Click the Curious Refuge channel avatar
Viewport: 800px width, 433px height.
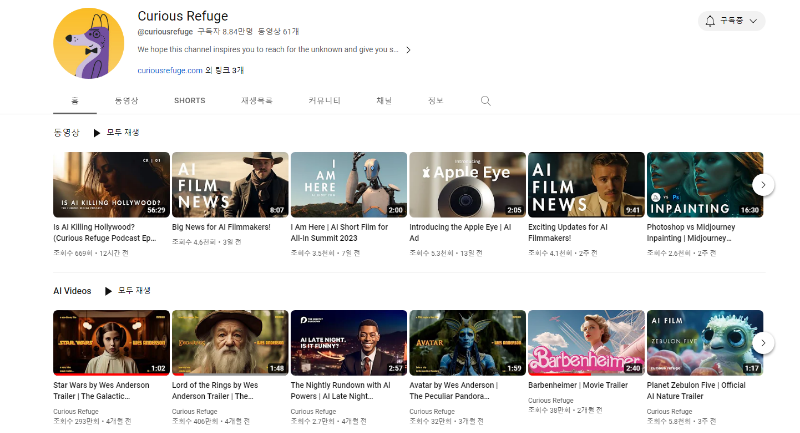[x=89, y=43]
